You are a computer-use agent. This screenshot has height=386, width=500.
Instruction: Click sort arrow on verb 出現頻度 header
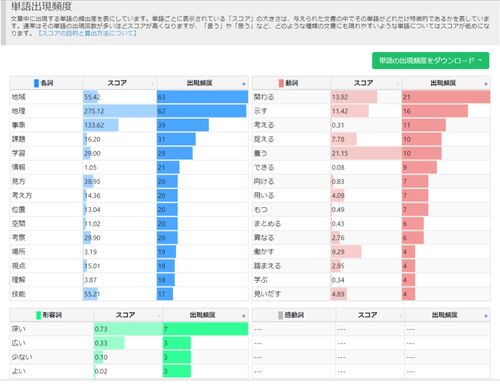[486, 84]
